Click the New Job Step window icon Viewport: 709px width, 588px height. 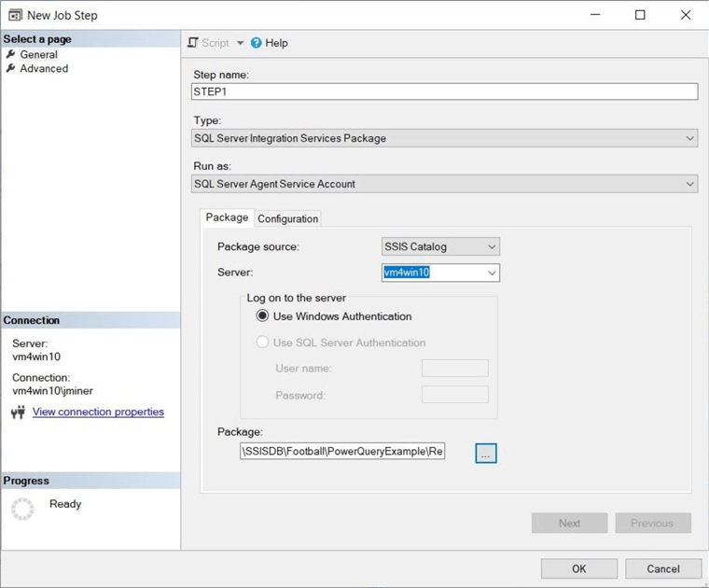click(14, 15)
